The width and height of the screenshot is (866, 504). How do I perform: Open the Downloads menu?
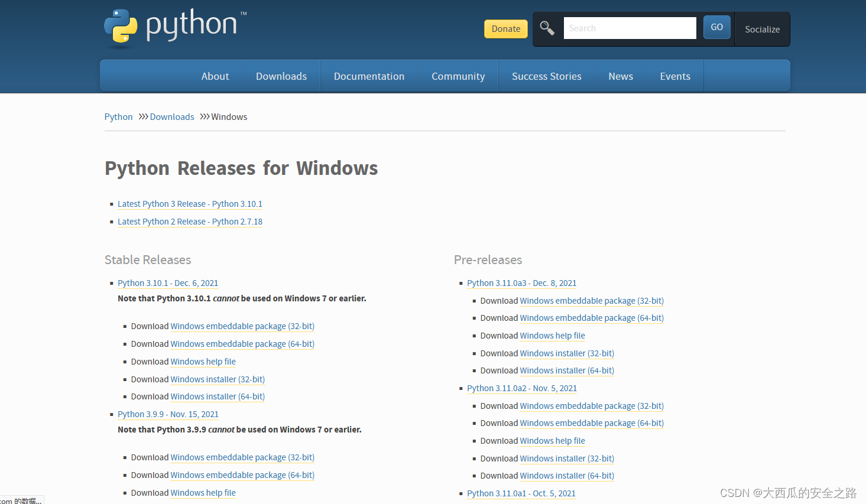(281, 76)
